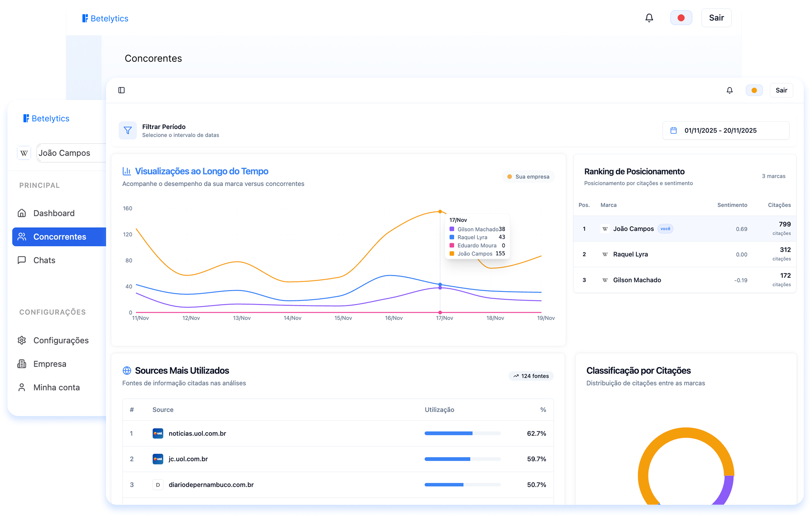Image resolution: width=812 pixels, height=517 pixels.
Task: Open the noticias.uol.com.br source link
Action: (198, 433)
